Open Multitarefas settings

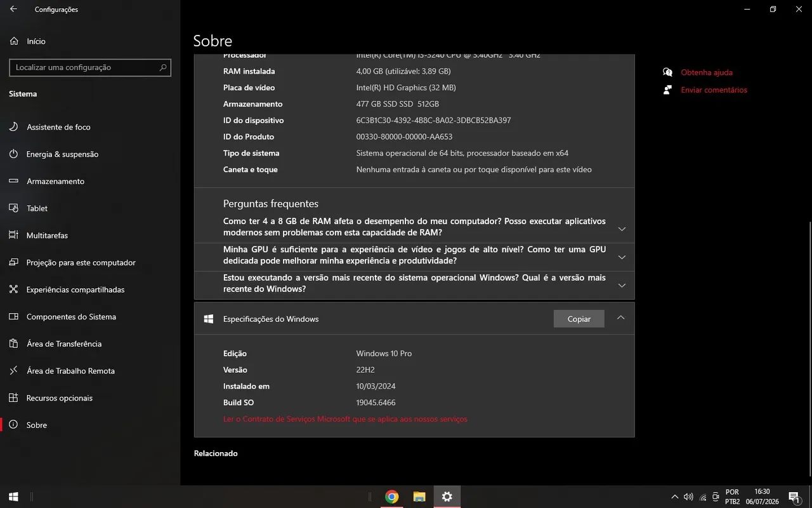tap(47, 236)
